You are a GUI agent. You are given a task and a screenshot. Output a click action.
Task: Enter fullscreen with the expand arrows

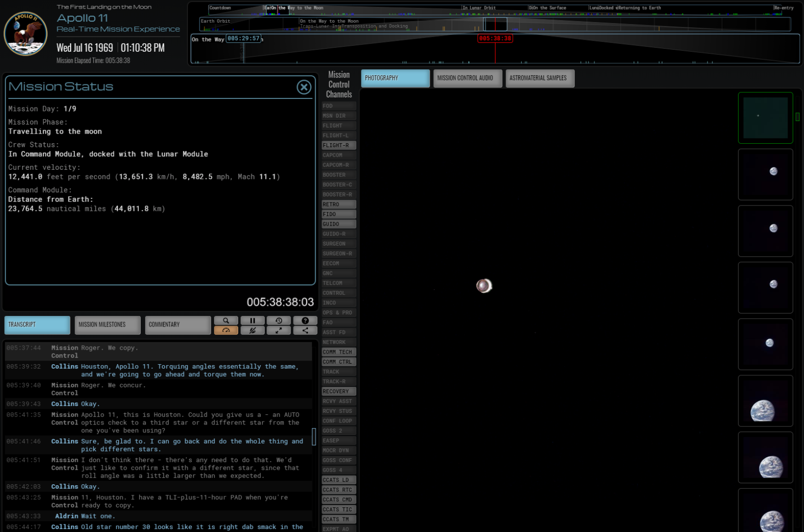pyautogui.click(x=279, y=330)
